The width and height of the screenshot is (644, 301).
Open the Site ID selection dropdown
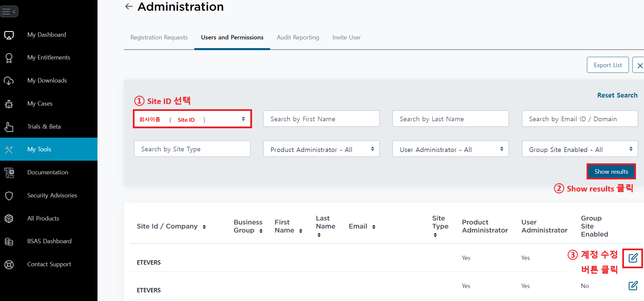point(192,119)
